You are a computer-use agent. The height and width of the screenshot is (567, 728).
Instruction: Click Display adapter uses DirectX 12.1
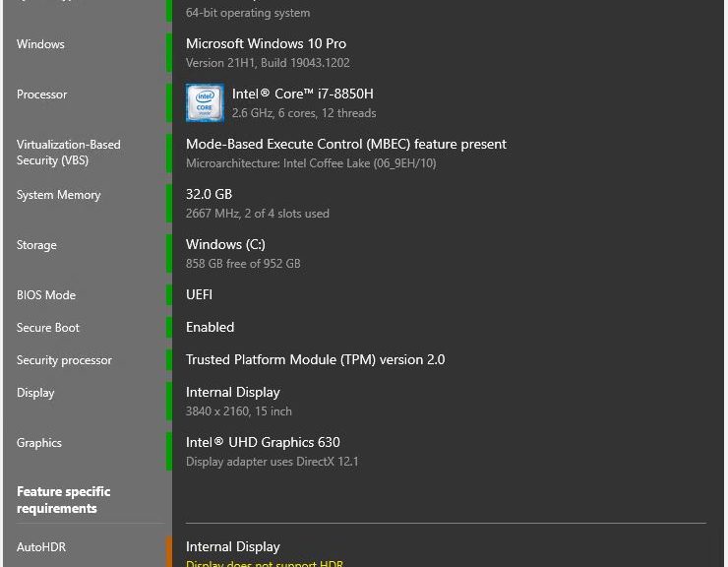click(x=273, y=462)
